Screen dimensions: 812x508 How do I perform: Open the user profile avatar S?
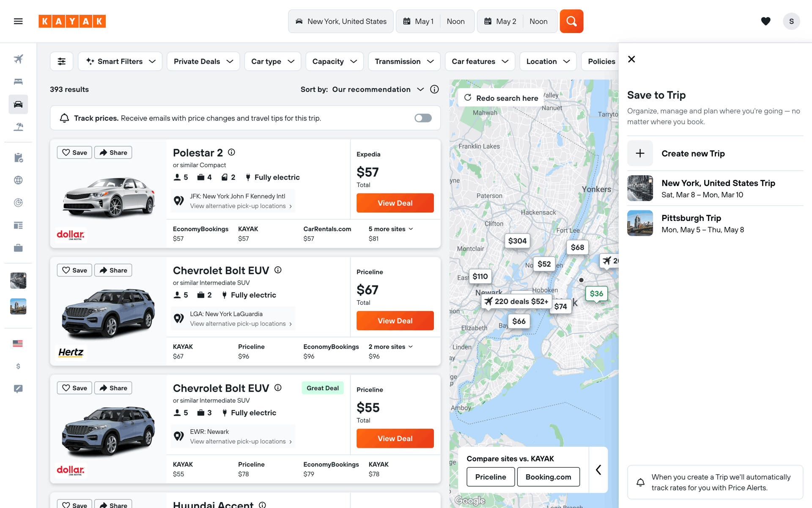(x=791, y=21)
